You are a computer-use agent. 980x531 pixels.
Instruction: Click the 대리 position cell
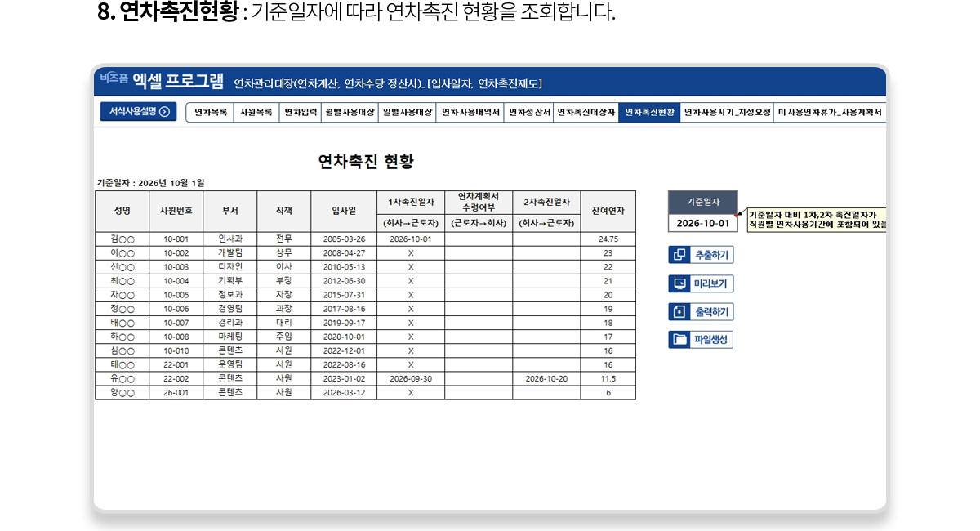pos(284,323)
